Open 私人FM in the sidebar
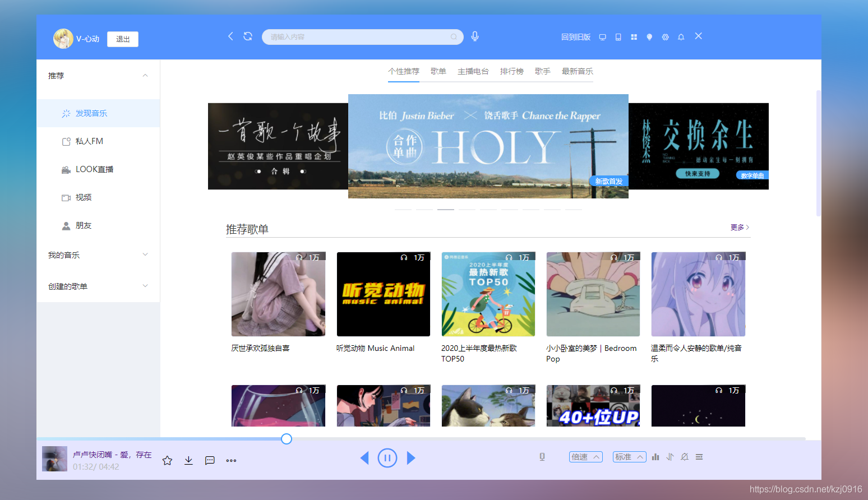 (98, 141)
